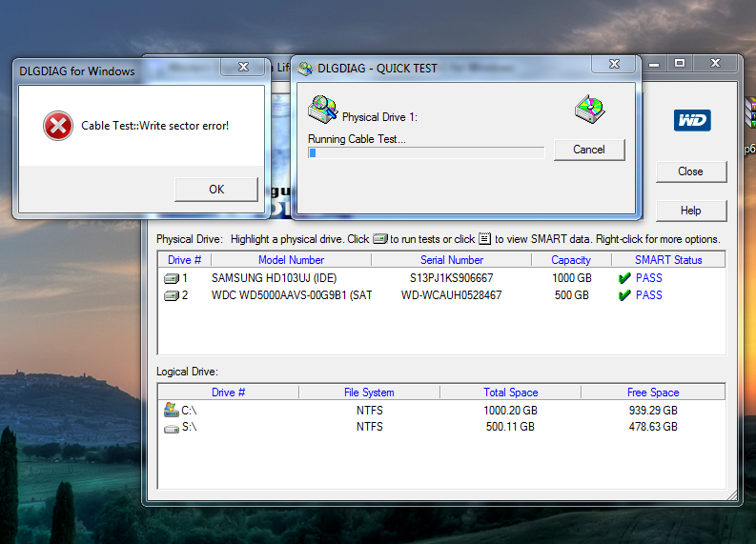Click the Capacity column header
The width and height of the screenshot is (756, 544).
(x=570, y=260)
